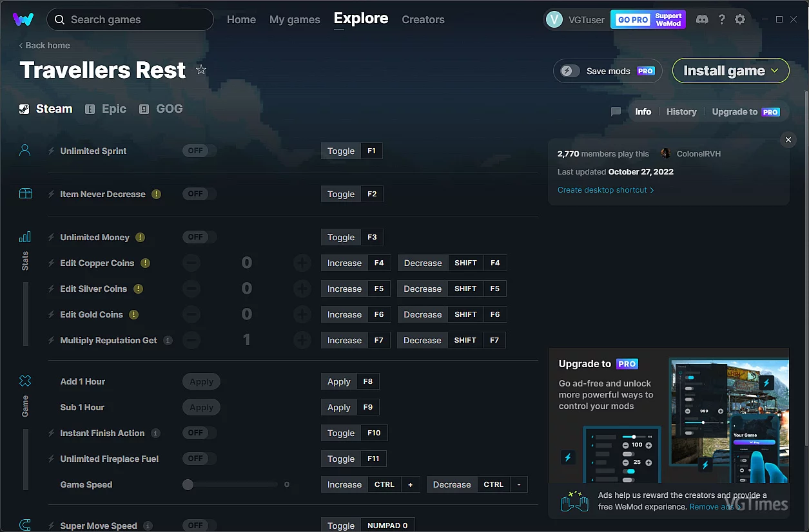Go to the Home tab
The image size is (809, 532).
tap(241, 20)
